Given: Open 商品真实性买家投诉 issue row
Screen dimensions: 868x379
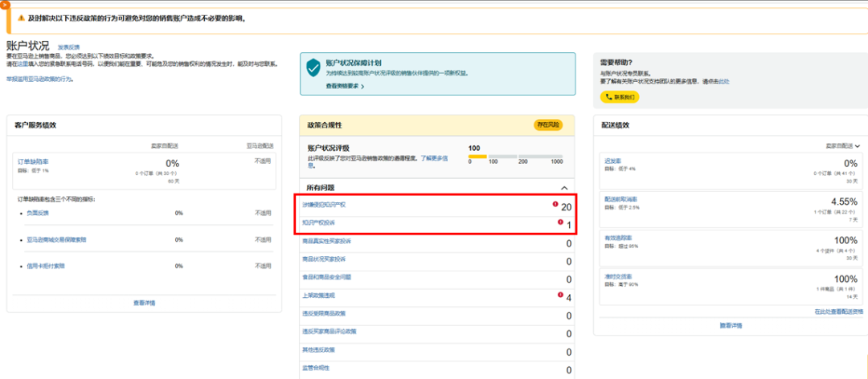Looking at the screenshot, I should pos(326,241).
